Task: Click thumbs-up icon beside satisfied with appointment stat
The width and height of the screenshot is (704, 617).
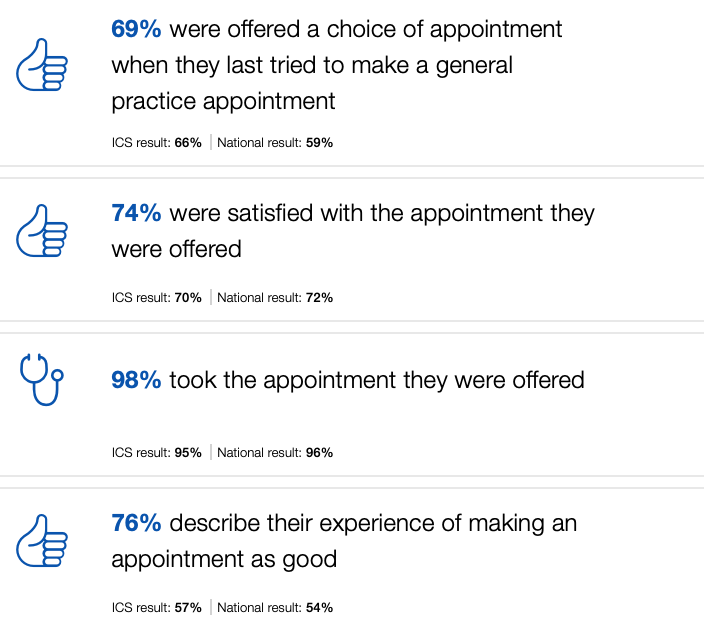Action: [x=42, y=233]
